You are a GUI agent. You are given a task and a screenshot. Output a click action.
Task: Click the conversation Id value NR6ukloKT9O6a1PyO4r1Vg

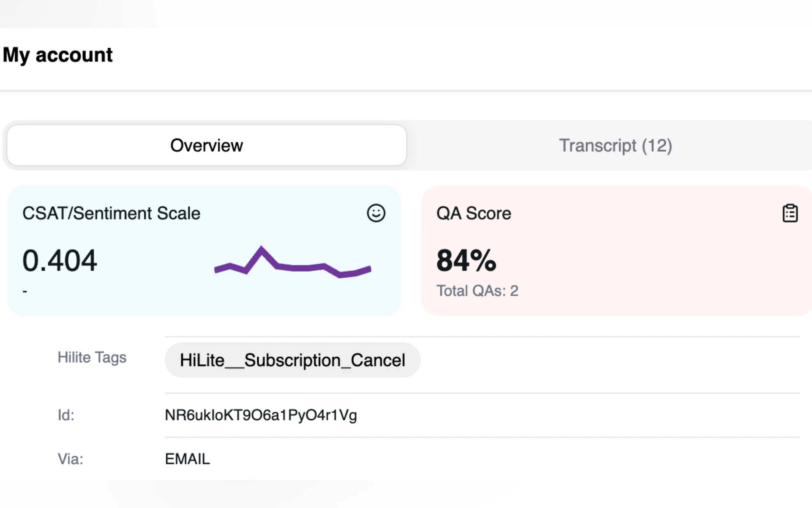(x=261, y=415)
